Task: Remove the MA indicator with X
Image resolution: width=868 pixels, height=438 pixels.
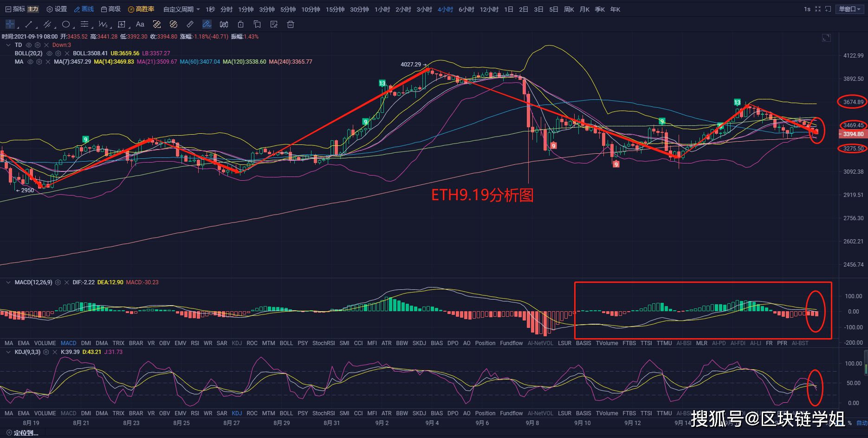Action: click(48, 62)
